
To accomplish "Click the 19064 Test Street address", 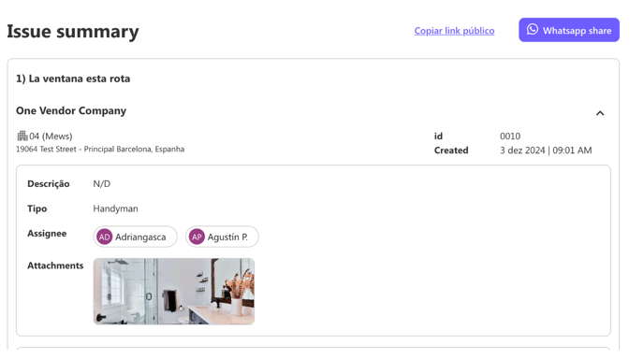I will 100,150.
